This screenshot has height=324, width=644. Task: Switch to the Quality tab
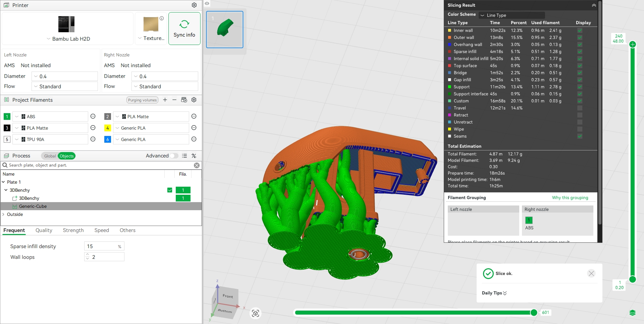(44, 230)
